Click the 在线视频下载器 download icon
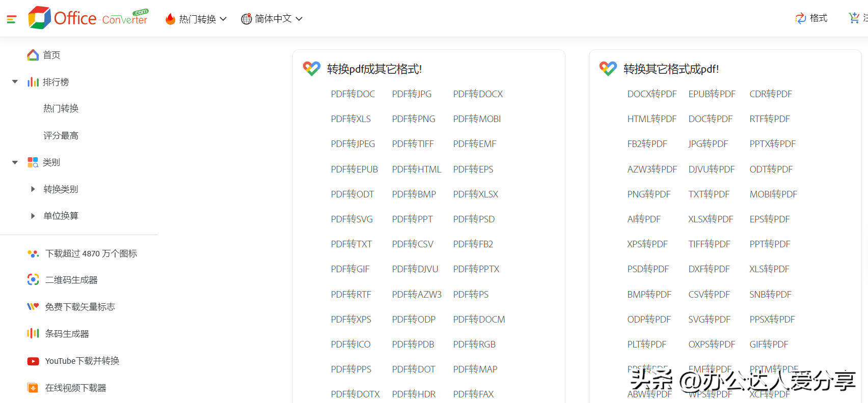Image resolution: width=868 pixels, height=403 pixels. coord(33,388)
